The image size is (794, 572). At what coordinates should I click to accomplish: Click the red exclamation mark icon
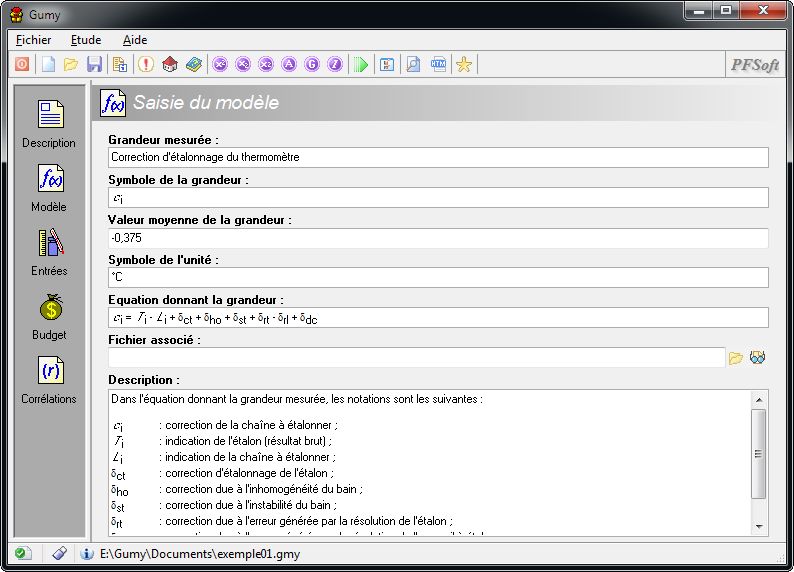tap(146, 64)
